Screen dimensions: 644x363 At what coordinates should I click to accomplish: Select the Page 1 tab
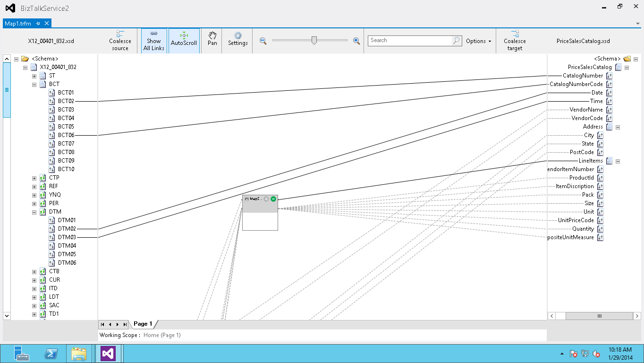pos(143,324)
